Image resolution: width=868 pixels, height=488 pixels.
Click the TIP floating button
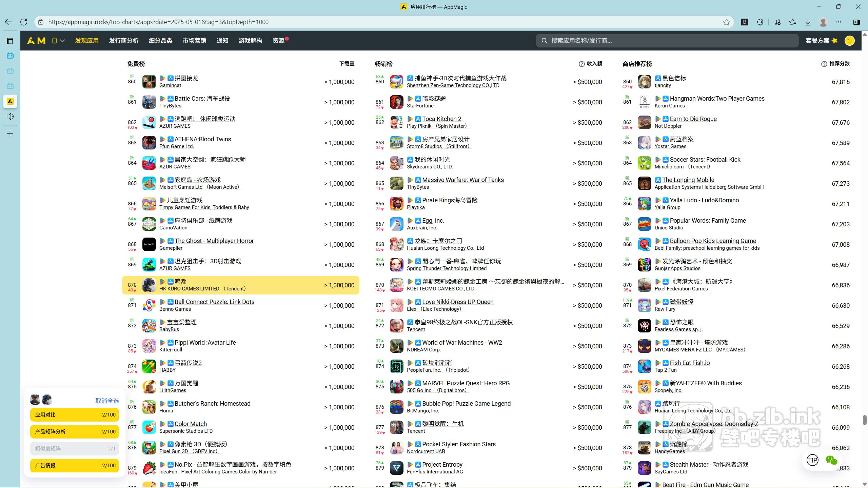click(x=812, y=460)
